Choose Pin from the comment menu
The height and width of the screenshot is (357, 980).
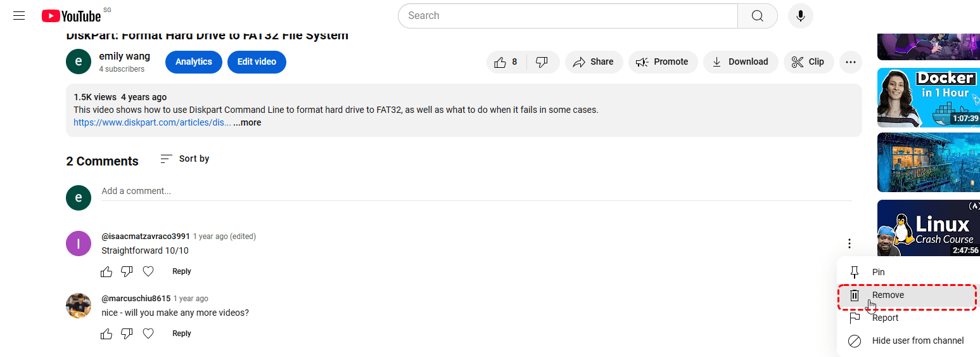(878, 272)
